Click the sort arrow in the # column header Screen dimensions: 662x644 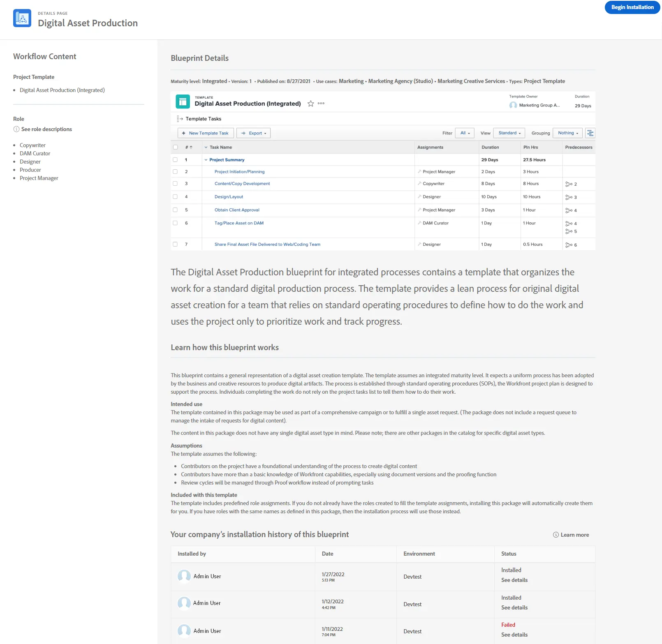[x=191, y=147]
